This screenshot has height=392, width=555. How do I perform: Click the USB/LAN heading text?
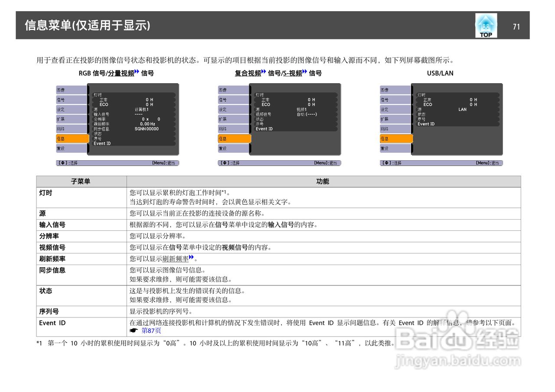point(440,73)
